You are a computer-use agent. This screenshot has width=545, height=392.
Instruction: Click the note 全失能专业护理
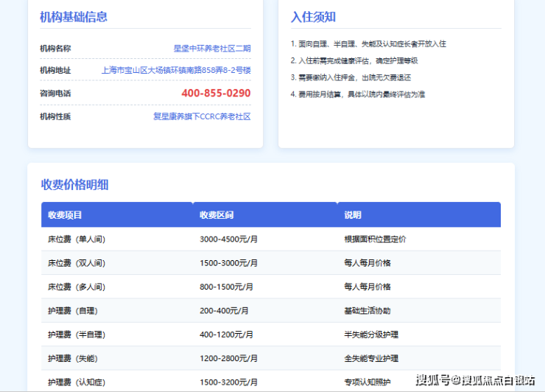tap(371, 358)
